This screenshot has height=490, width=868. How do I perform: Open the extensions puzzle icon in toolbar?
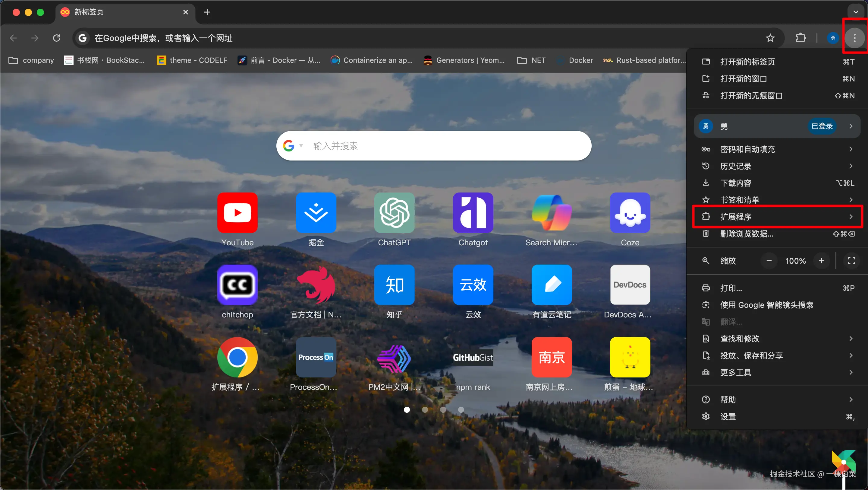800,38
